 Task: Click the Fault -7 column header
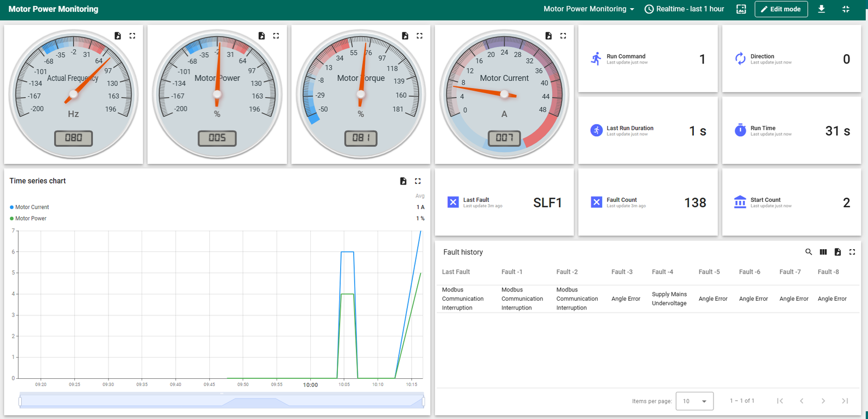point(790,272)
